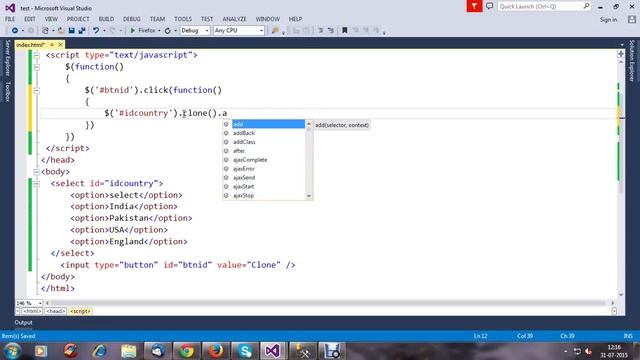Viewport: 640px width, 360px height.
Task: Collapse the click function block
Action: [x=36, y=90]
